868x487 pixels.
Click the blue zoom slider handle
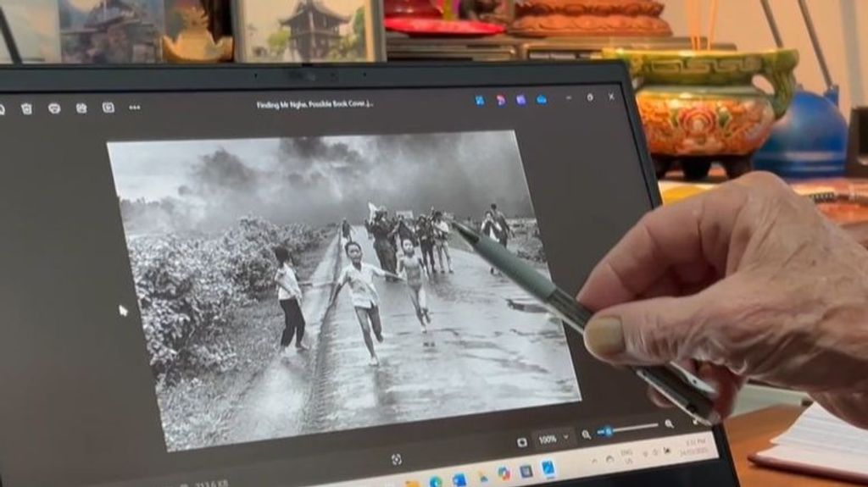608,431
